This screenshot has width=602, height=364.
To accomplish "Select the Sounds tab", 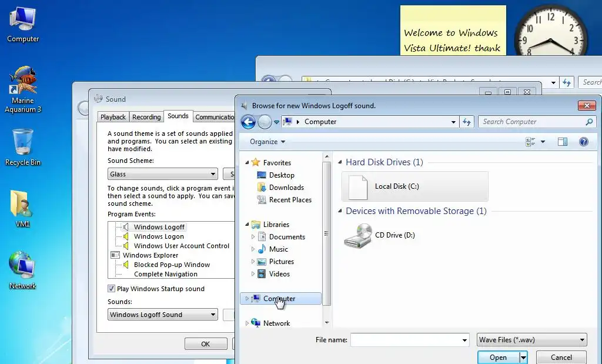I will pyautogui.click(x=178, y=116).
